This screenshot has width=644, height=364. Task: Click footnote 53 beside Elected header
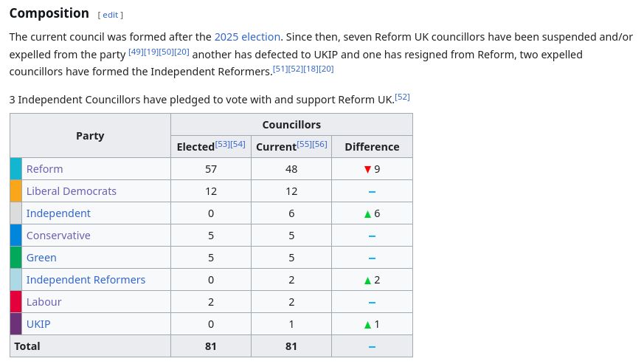pyautogui.click(x=222, y=143)
